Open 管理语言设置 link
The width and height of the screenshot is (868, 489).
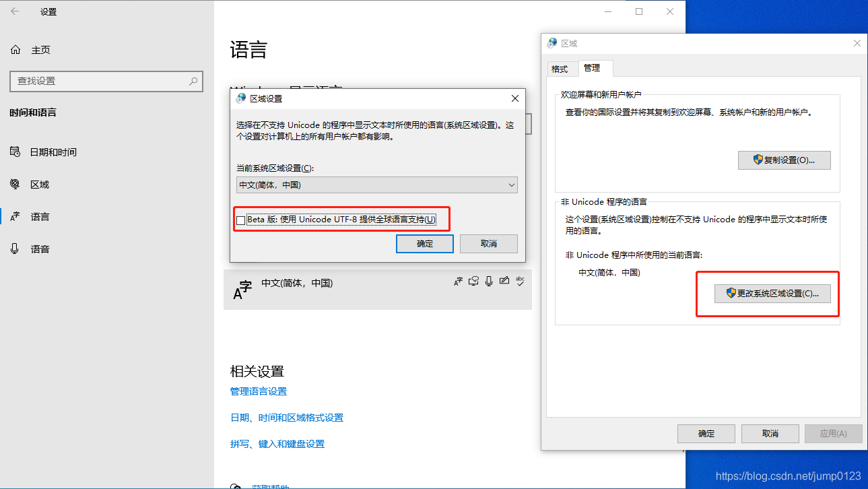(x=258, y=391)
